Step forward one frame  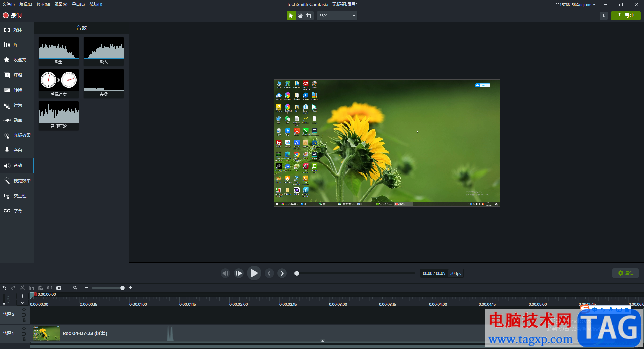coord(239,273)
